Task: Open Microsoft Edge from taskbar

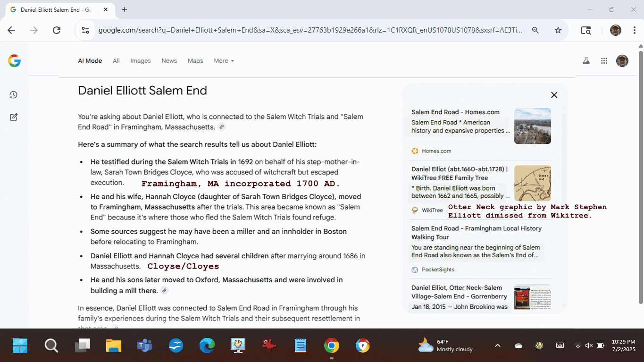Action: click(207, 346)
